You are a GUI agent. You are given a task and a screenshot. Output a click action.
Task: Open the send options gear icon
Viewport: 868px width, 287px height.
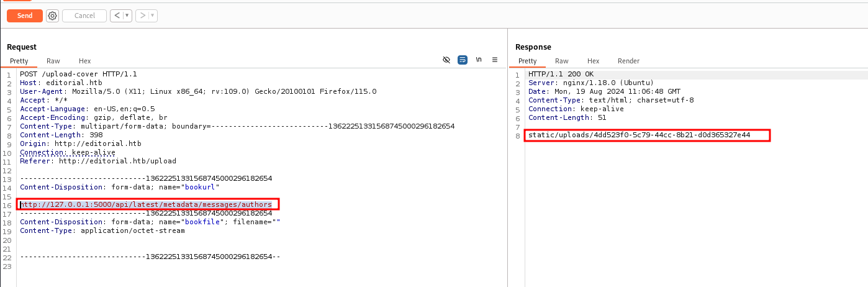tap(53, 16)
